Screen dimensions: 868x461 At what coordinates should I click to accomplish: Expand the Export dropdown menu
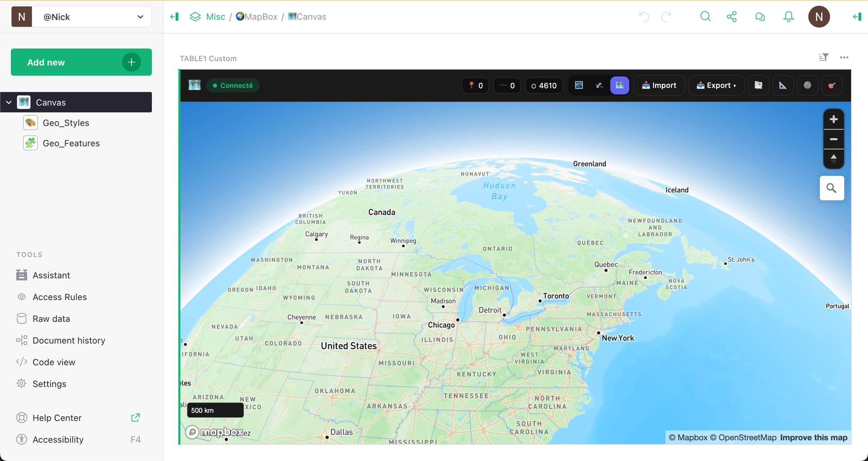point(716,86)
